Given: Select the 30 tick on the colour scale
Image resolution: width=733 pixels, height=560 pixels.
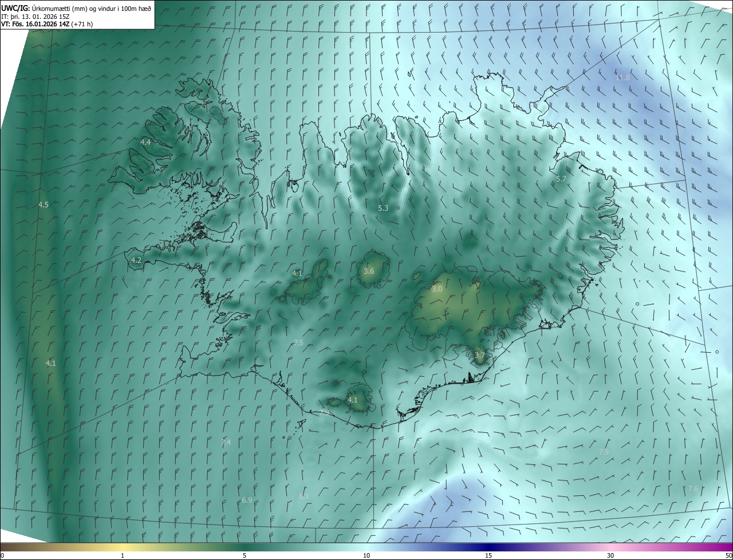Looking at the screenshot, I should pyautogui.click(x=610, y=556).
